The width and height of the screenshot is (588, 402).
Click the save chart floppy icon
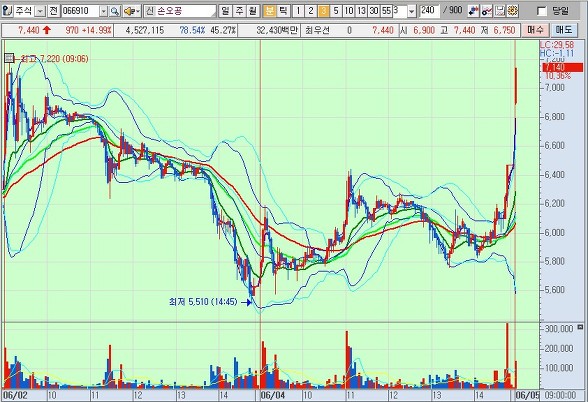500,11
